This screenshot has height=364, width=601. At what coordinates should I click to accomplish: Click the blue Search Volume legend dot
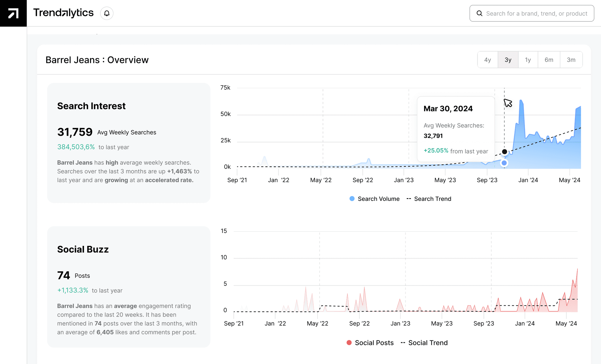tap(352, 199)
